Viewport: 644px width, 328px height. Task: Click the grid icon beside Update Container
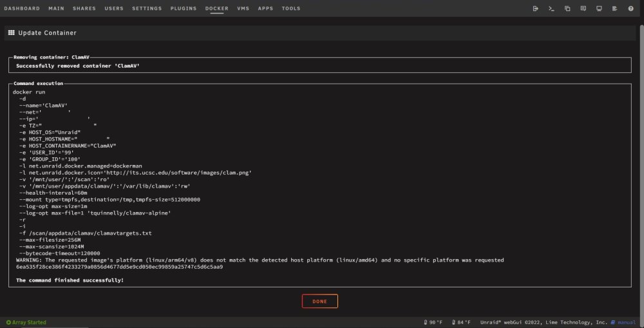coord(12,32)
